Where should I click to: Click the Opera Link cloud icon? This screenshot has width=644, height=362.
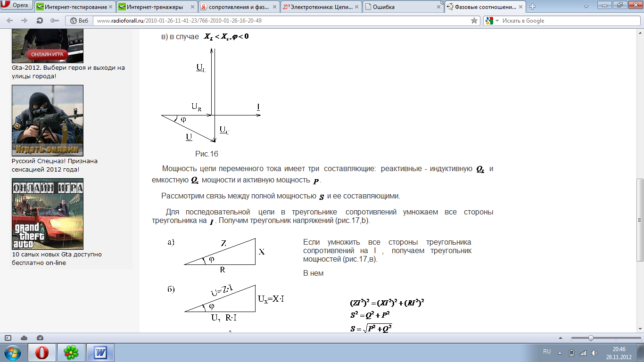coord(24,338)
